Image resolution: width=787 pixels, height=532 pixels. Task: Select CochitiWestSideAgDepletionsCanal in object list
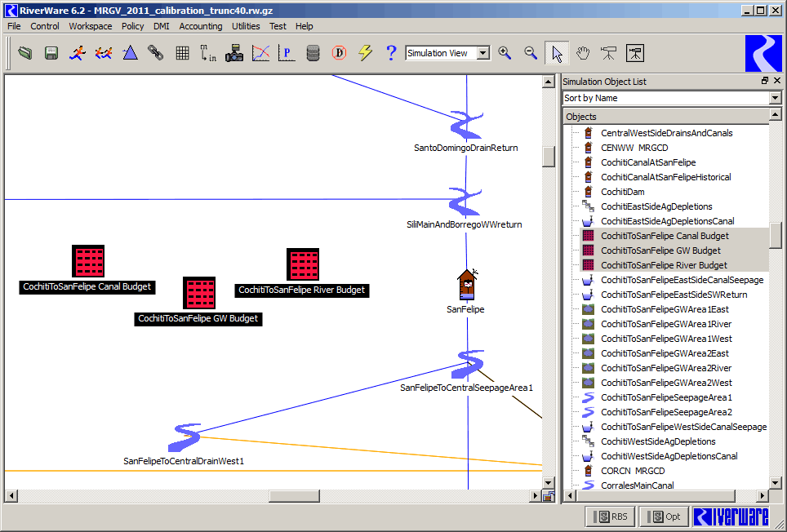pos(669,456)
